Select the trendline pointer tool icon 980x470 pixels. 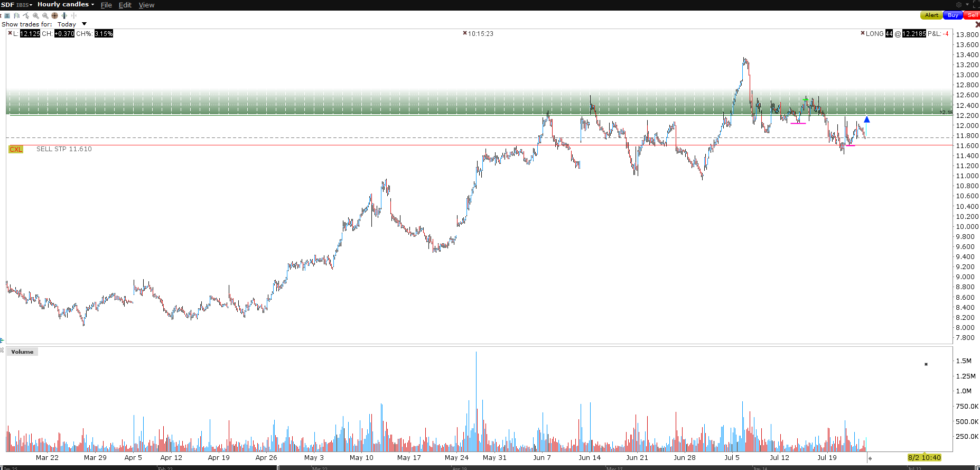coord(26,15)
